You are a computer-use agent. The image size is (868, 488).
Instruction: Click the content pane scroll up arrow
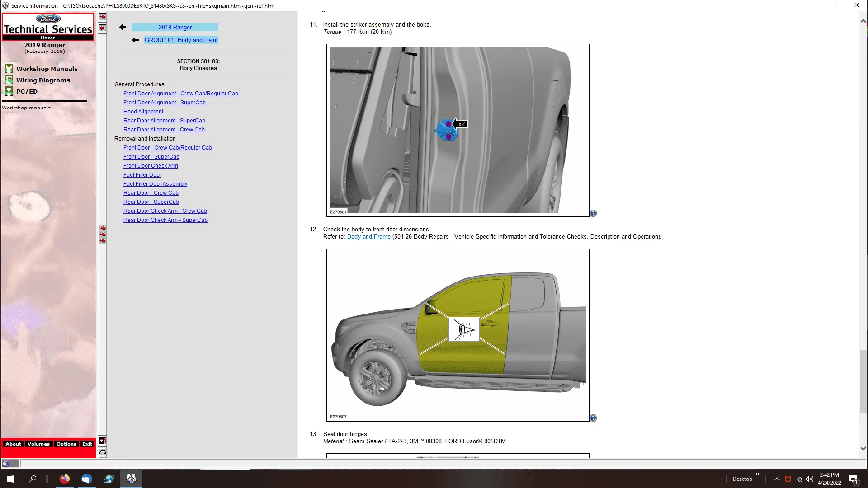pyautogui.click(x=863, y=21)
